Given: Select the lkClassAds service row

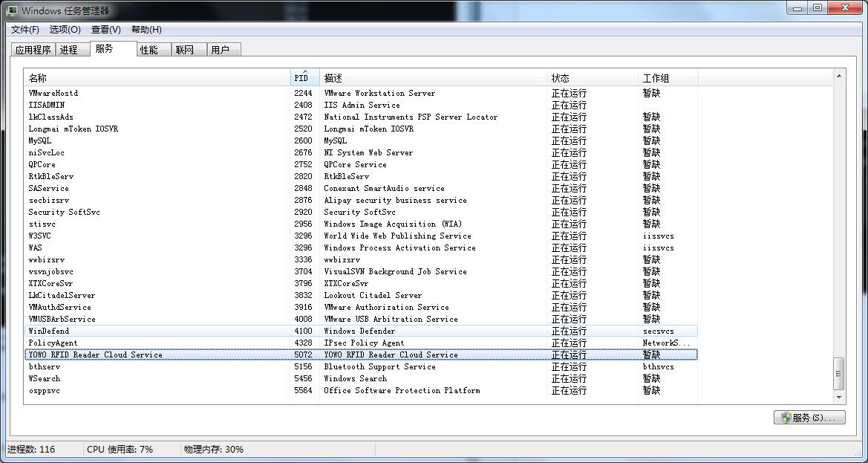Looking at the screenshot, I should click(361, 117).
